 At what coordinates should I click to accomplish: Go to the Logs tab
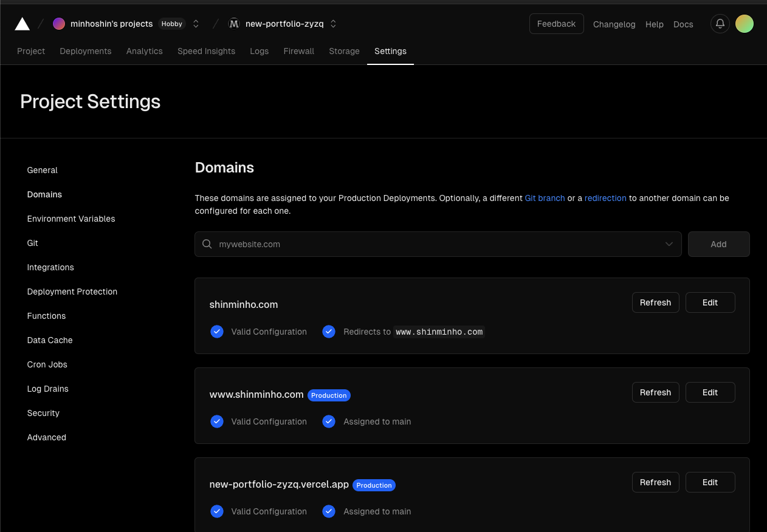260,51
